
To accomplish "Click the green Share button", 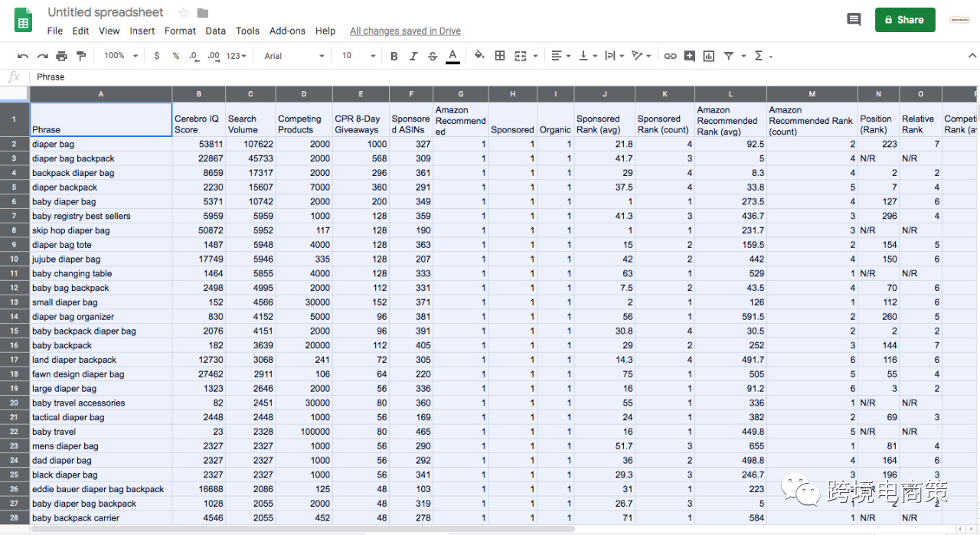I will 905,20.
